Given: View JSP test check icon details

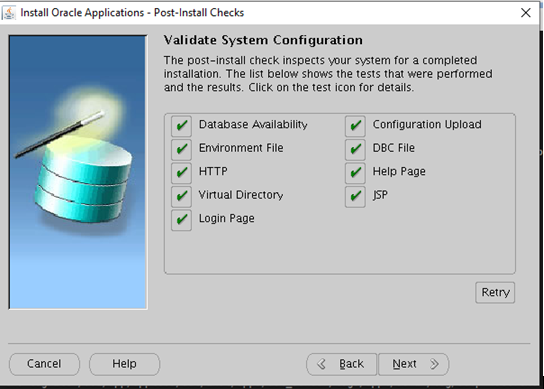Looking at the screenshot, I should coord(355,196).
